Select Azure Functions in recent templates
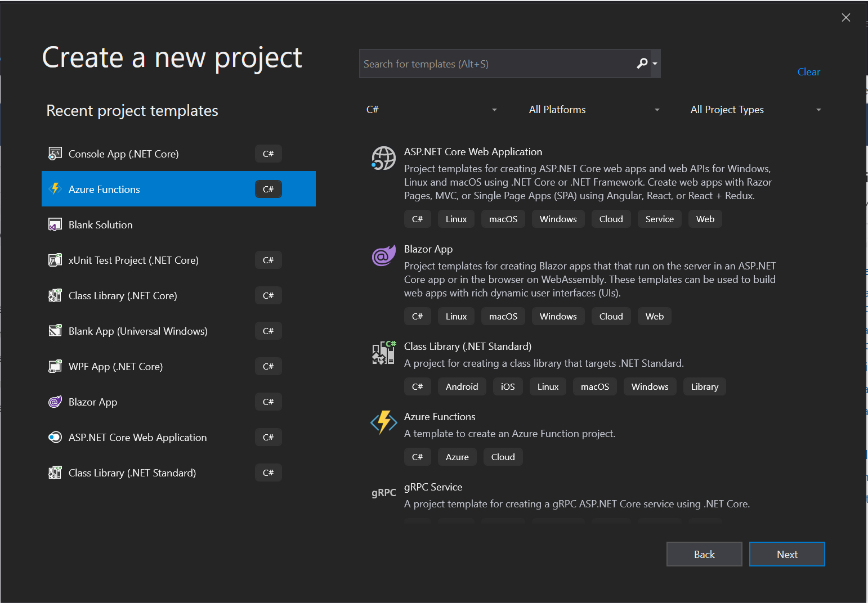 [x=178, y=189]
